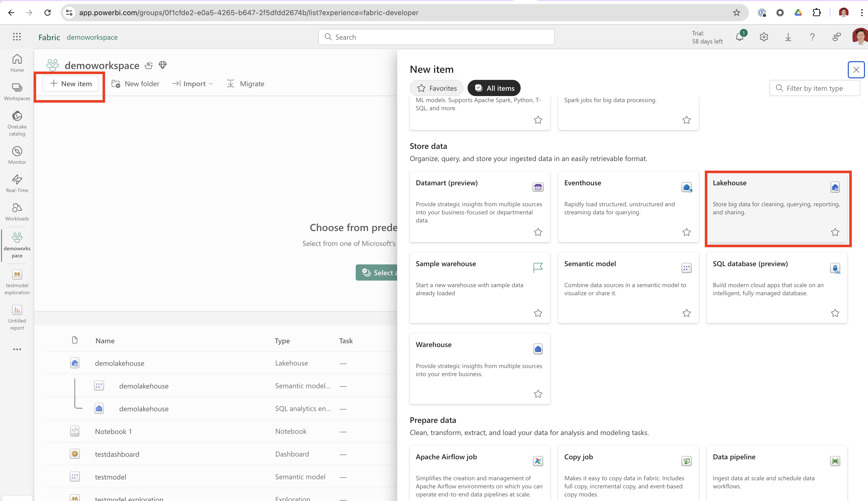Open the app launcher grid icon
This screenshot has height=501, width=868.
(x=17, y=37)
